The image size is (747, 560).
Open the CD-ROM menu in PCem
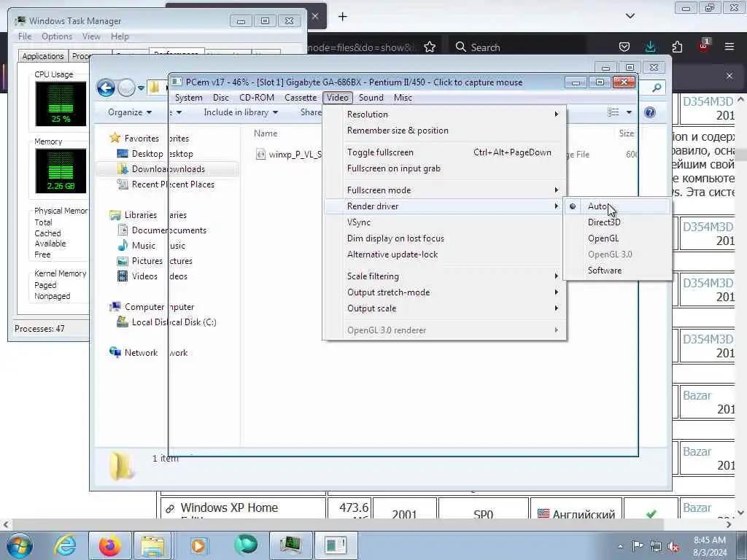[256, 98]
